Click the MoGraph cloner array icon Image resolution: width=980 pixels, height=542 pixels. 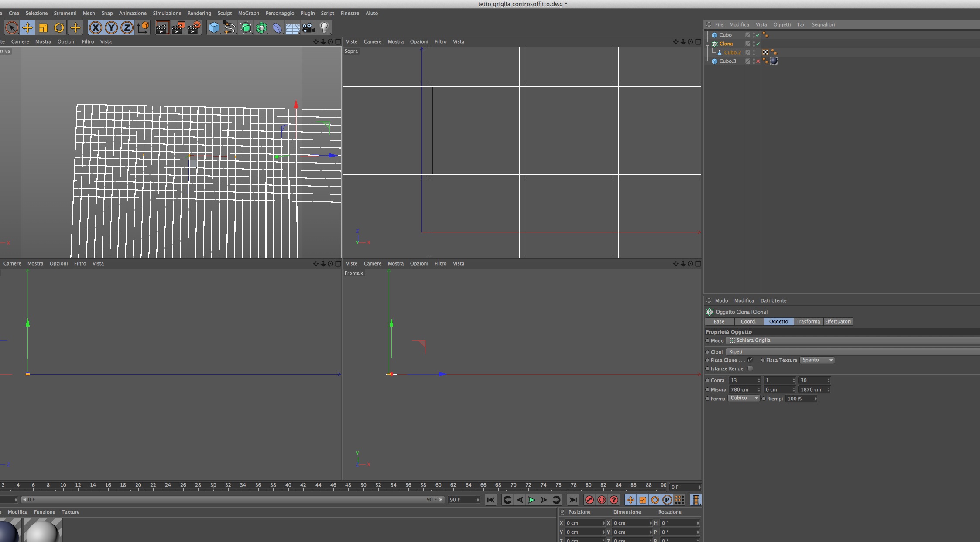[261, 28]
